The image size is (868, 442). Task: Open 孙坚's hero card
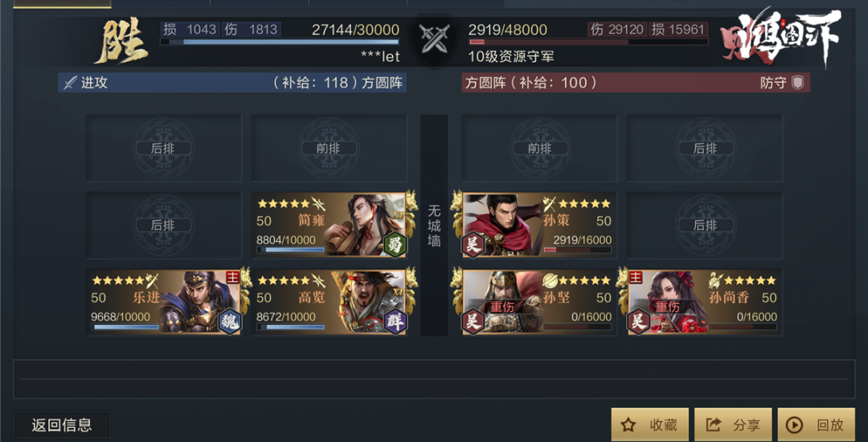point(539,302)
